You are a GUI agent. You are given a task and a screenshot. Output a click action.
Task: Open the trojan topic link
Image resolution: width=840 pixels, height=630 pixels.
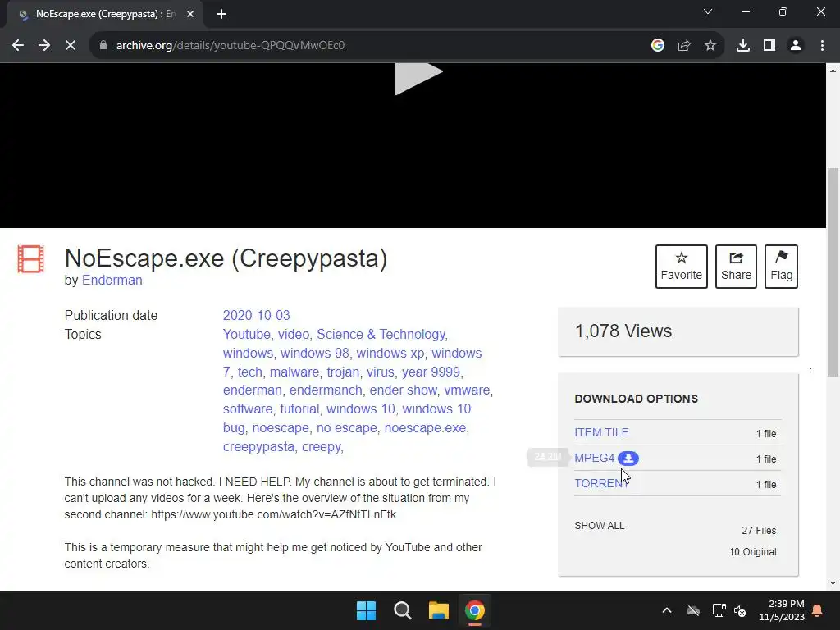[343, 372]
